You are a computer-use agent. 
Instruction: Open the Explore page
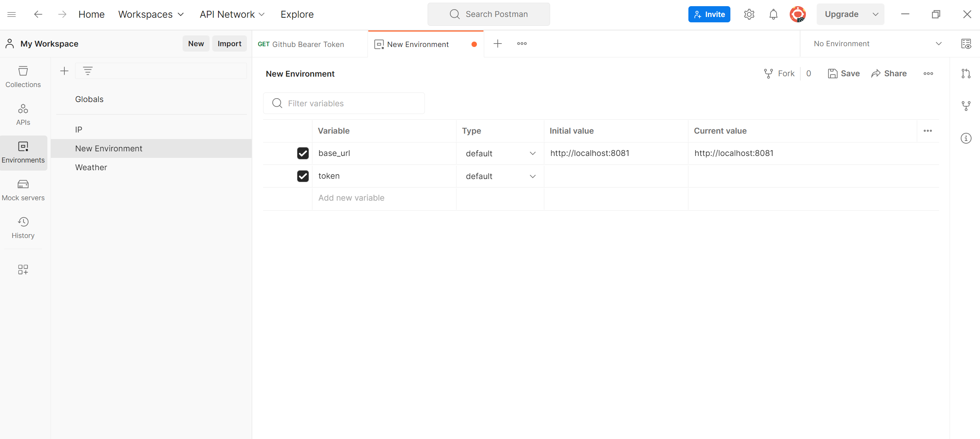[297, 14]
